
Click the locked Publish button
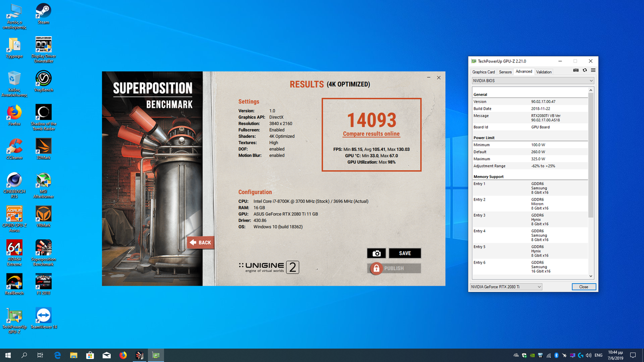[394, 268]
